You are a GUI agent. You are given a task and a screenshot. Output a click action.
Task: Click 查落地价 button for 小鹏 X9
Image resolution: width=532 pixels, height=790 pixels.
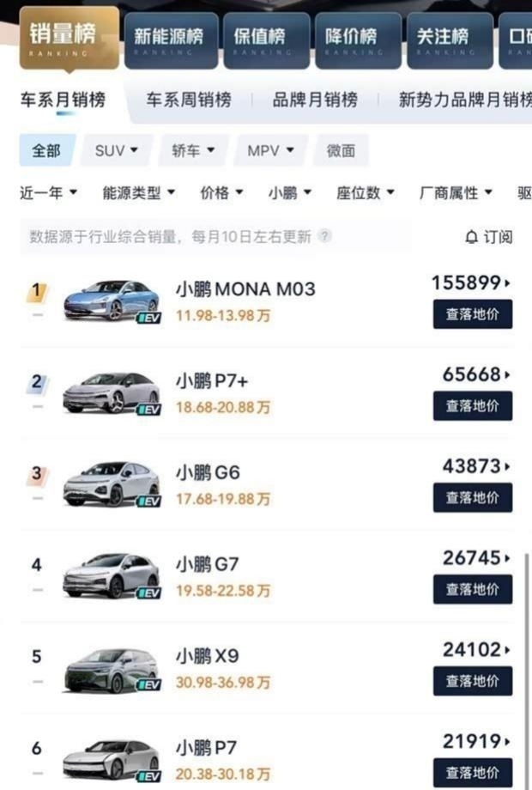(472, 681)
